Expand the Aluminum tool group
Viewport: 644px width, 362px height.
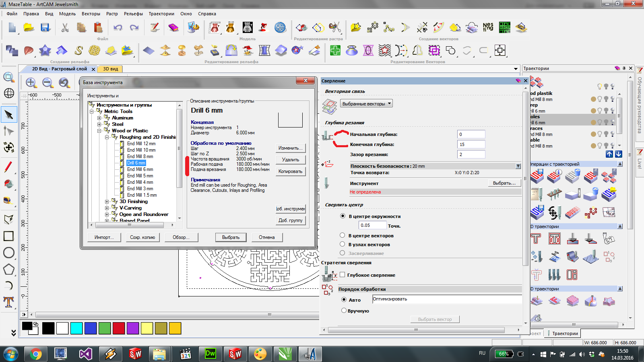click(x=99, y=118)
